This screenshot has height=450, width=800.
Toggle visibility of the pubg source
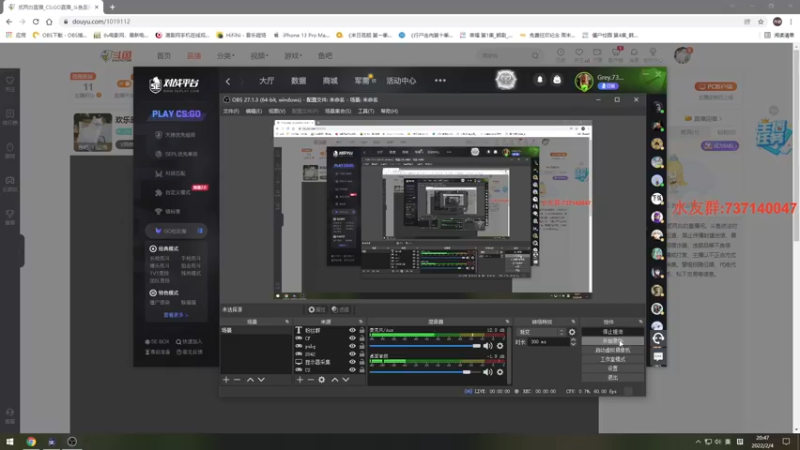click(352, 346)
